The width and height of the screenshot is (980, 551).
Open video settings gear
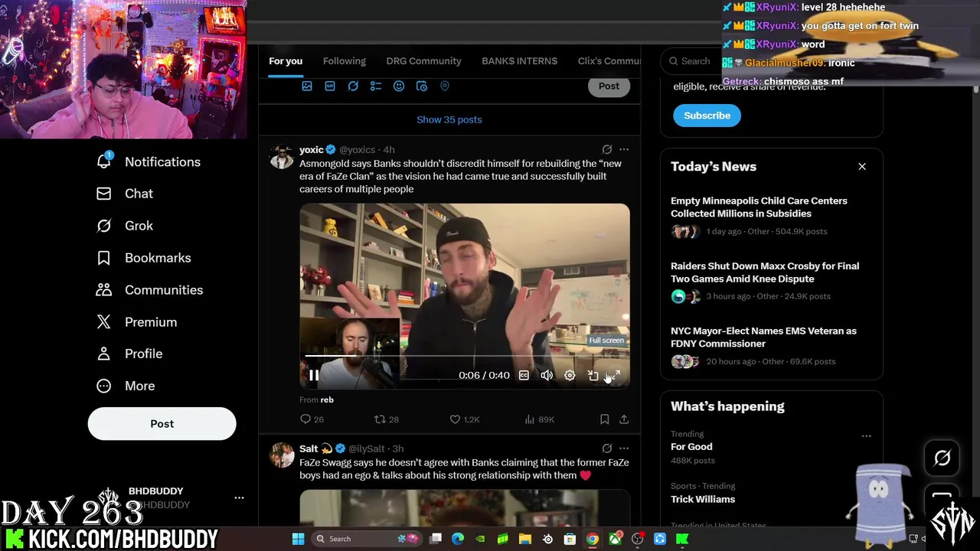(x=570, y=375)
